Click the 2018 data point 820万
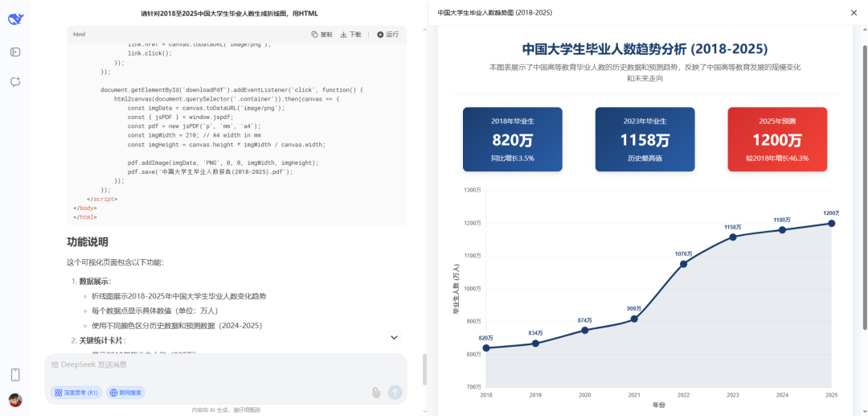The width and height of the screenshot is (868, 416). point(486,348)
